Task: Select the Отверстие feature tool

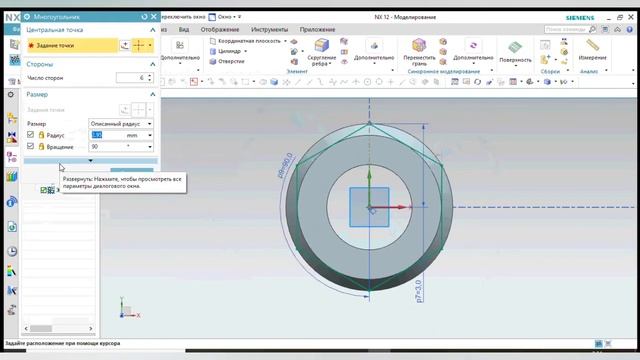Action: [227, 61]
